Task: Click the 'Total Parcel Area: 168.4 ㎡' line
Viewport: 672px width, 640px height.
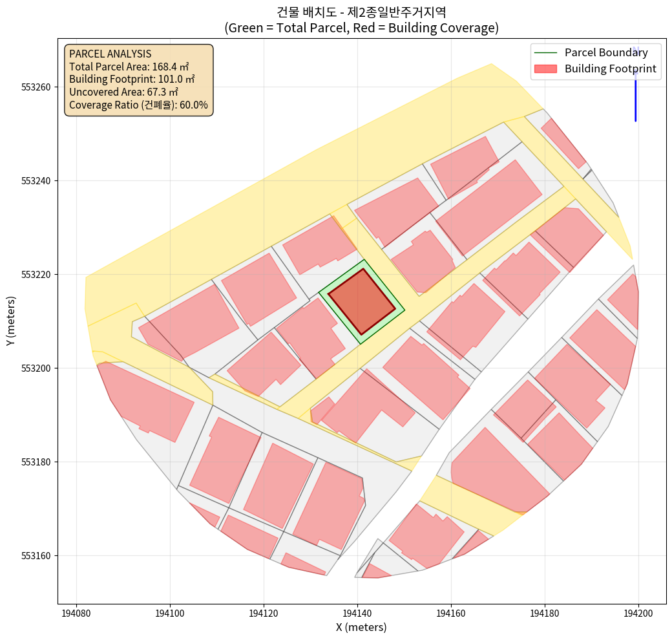Action: coord(129,67)
